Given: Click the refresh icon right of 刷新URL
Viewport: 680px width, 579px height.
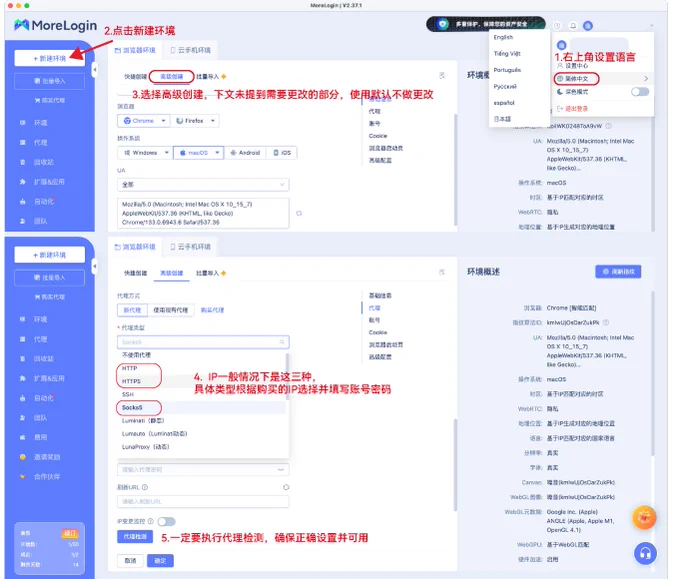Looking at the screenshot, I should tap(286, 487).
